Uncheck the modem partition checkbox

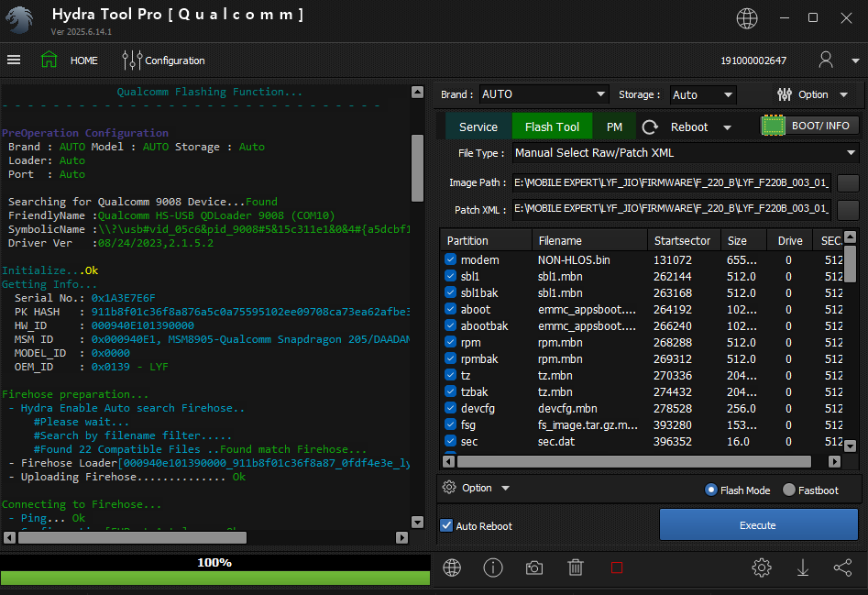450,259
